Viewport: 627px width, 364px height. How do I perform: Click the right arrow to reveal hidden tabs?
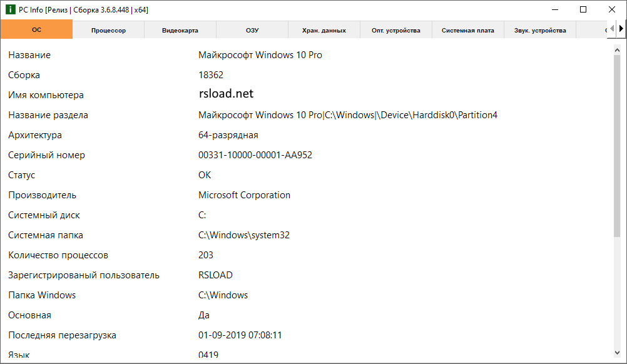pyautogui.click(x=621, y=29)
